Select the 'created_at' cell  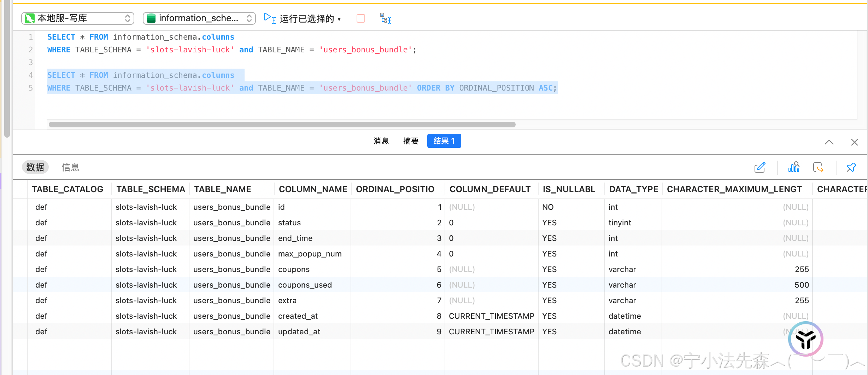tap(312, 316)
